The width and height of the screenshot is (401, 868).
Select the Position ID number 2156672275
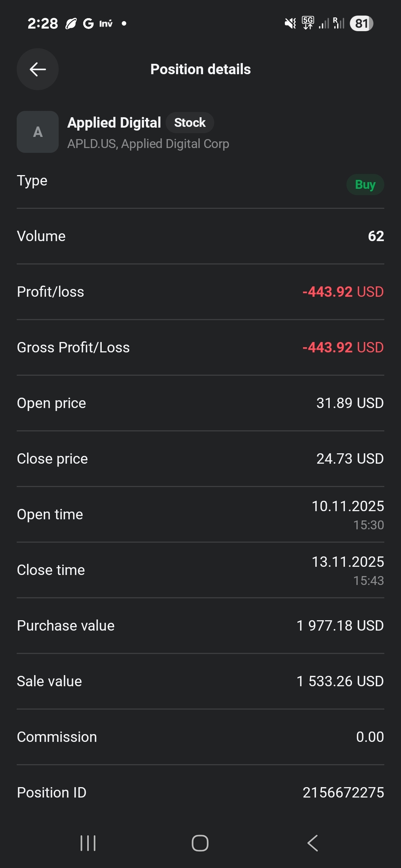tap(343, 793)
